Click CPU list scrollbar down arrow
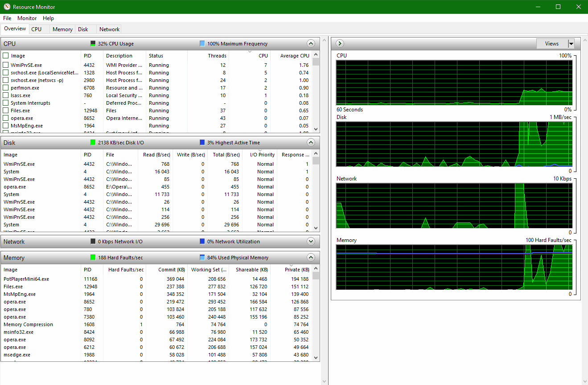This screenshot has height=385, width=588. click(x=316, y=129)
